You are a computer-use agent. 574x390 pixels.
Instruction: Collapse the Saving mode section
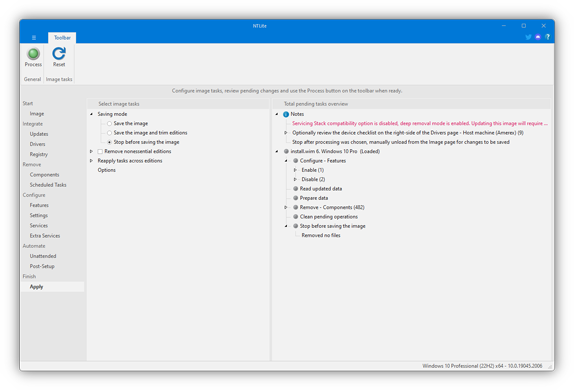click(x=91, y=114)
